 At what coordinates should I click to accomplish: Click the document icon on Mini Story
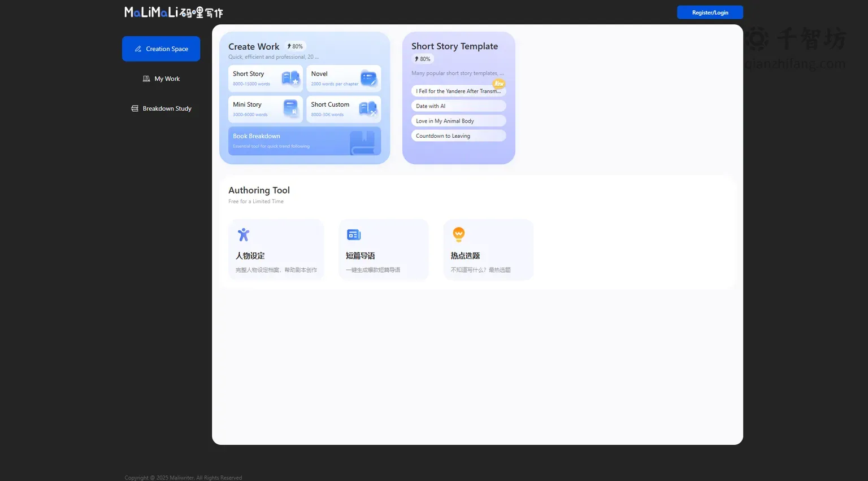[290, 108]
